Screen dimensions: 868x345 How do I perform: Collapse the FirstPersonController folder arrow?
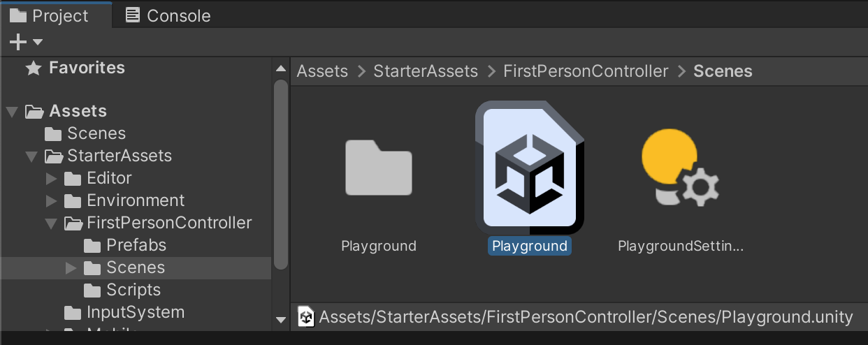click(50, 223)
